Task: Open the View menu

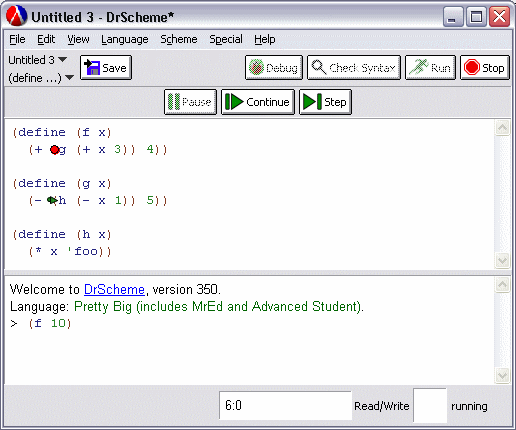Action: [78, 39]
